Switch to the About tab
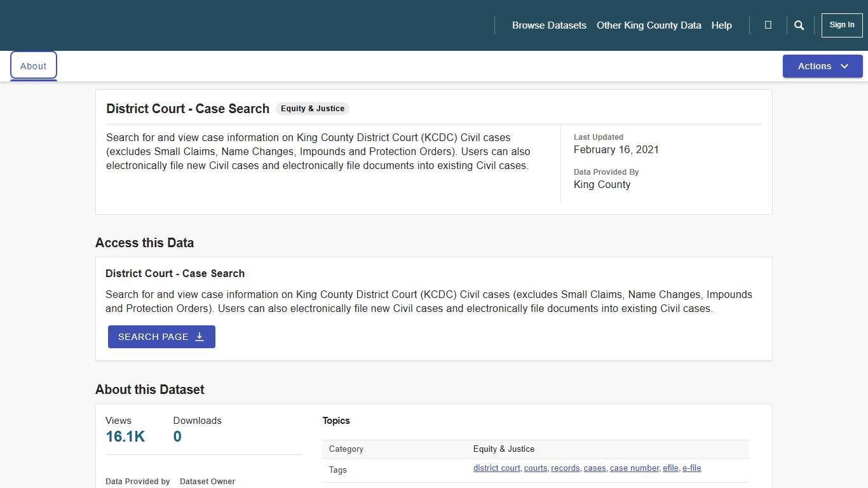Viewport: 868px width, 488px height. [x=33, y=65]
